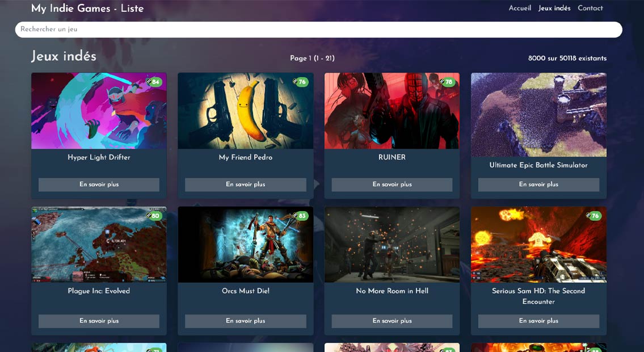Click the score badge 78 on RUINER
Screen dimensions: 644x352
tap(447, 82)
